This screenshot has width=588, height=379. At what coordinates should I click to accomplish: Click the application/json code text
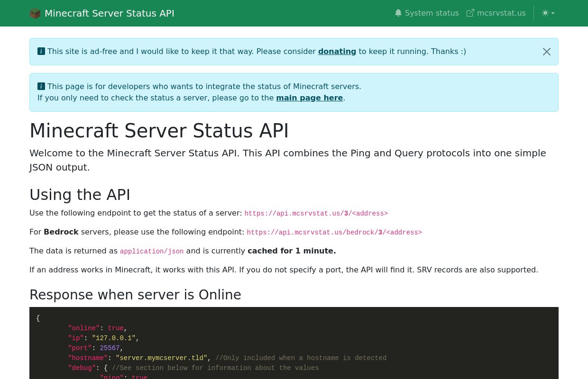[152, 252]
